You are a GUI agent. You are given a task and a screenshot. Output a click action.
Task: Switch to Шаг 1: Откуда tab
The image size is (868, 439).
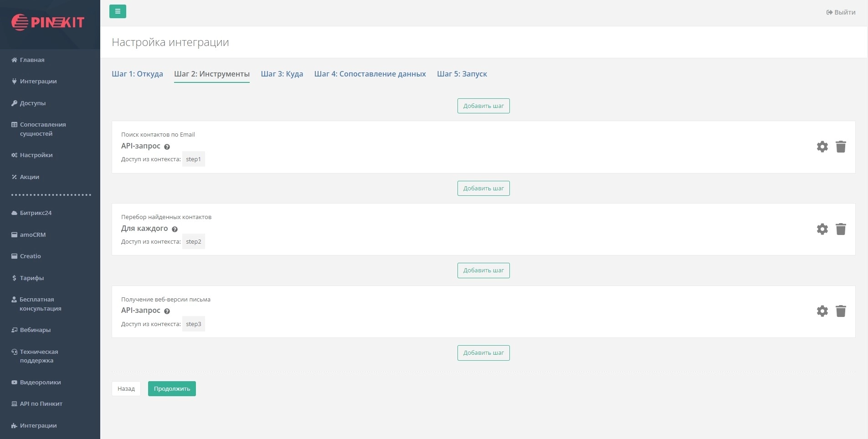click(x=137, y=74)
